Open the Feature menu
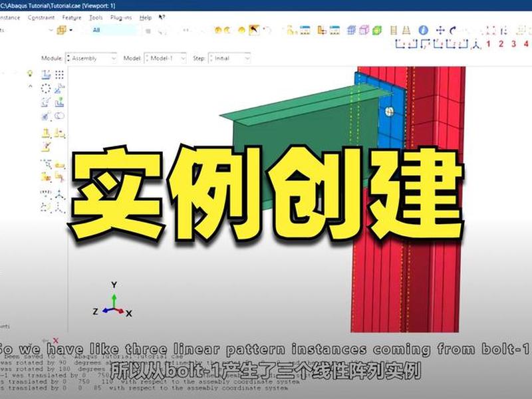The height and width of the screenshot is (399, 532). pyautogui.click(x=72, y=18)
